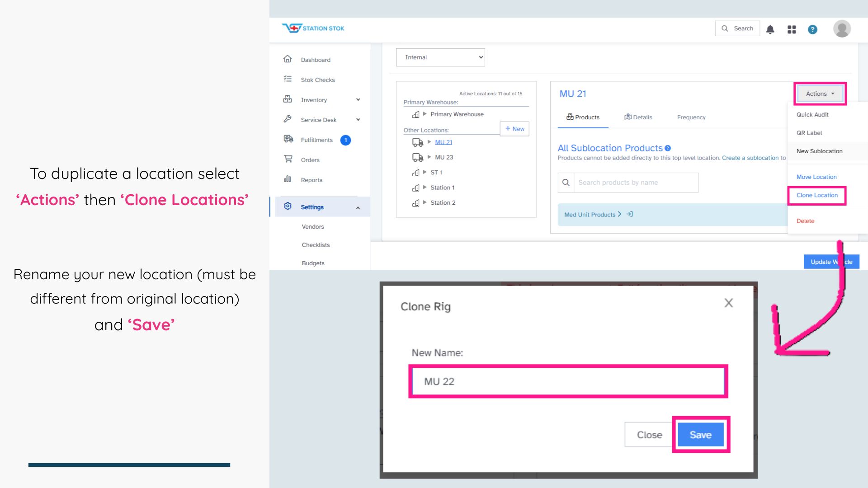Viewport: 868px width, 488px height.
Task: Close the Clone Rig dialog with X
Action: point(728,303)
